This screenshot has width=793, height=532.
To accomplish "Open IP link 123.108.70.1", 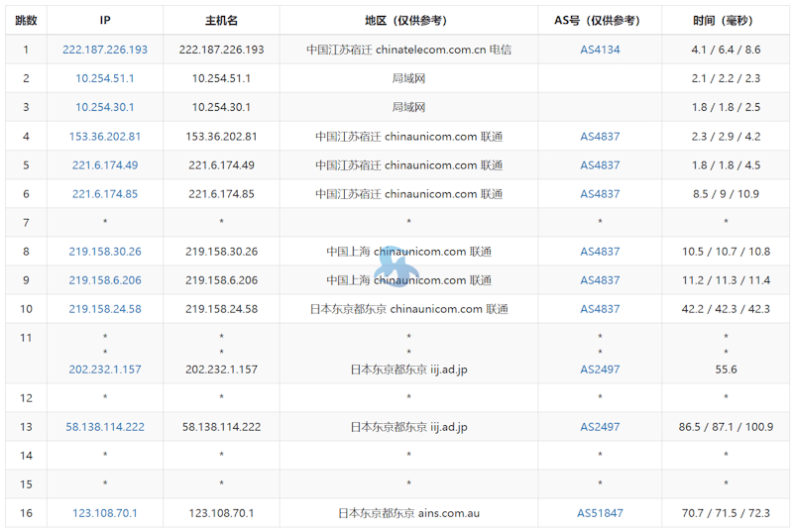I will tap(105, 513).
